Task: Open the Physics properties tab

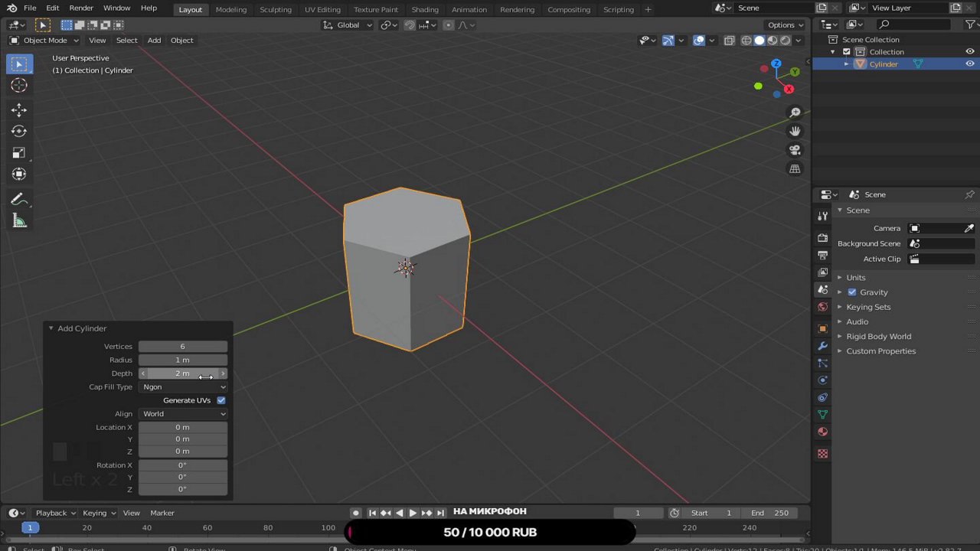Action: pyautogui.click(x=822, y=380)
